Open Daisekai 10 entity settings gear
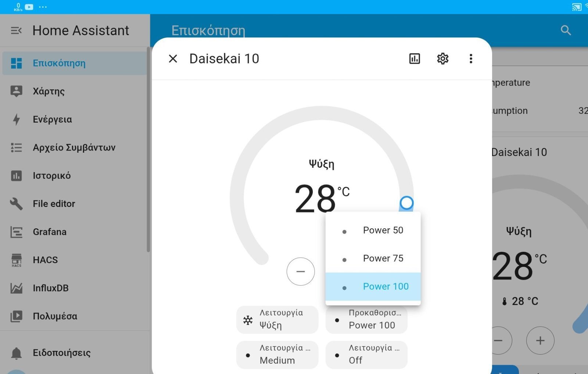Viewport: 588px width, 374px height. click(442, 58)
